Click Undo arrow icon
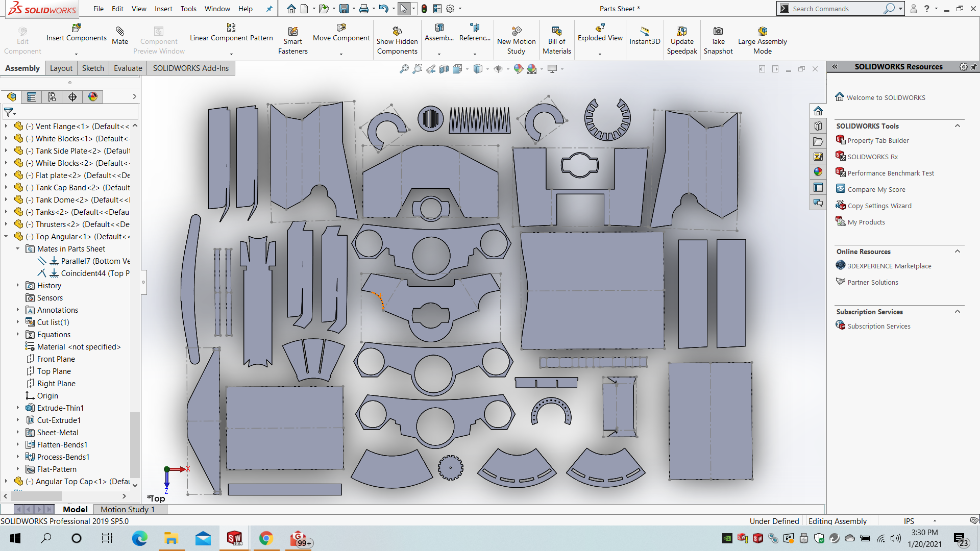 pyautogui.click(x=384, y=9)
